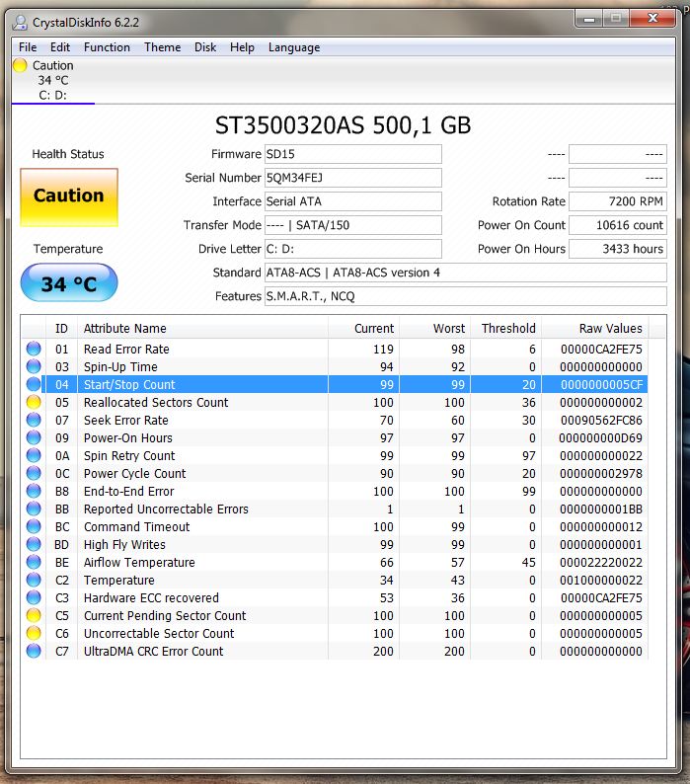Click blue status icon for Read Error Rate
Screen dimensions: 690x784
click(34, 349)
